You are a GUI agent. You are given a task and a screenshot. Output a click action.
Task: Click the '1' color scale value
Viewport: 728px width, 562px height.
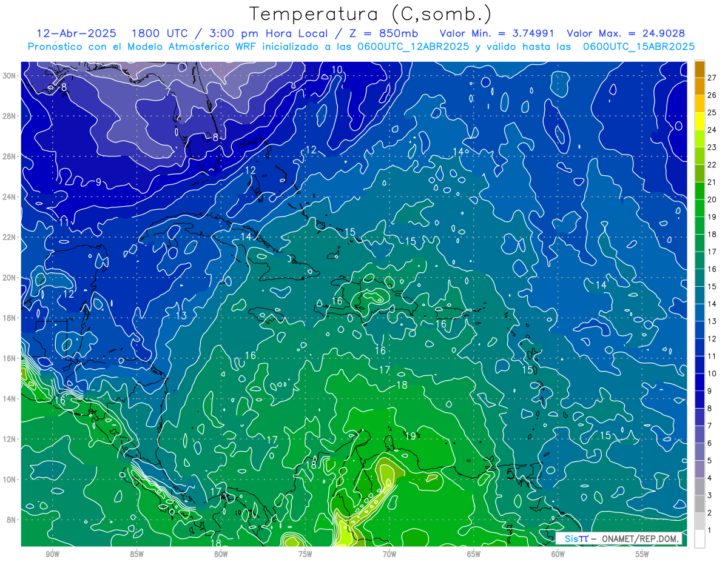pos(710,530)
